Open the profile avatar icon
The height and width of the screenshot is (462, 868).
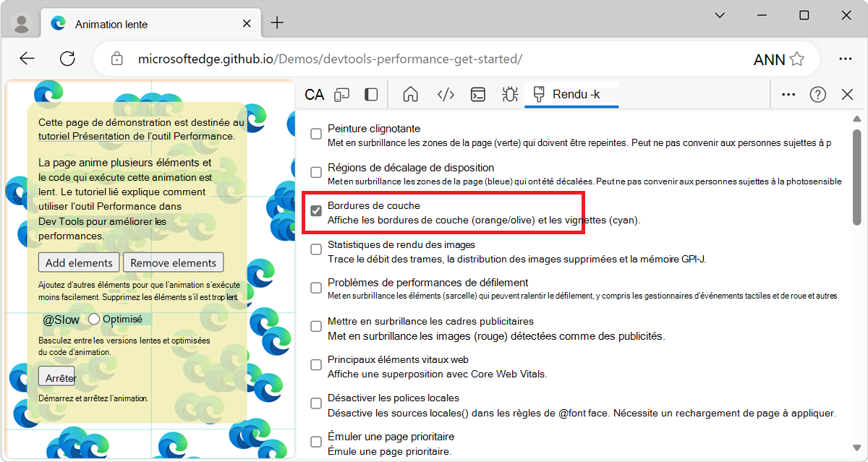click(x=22, y=23)
